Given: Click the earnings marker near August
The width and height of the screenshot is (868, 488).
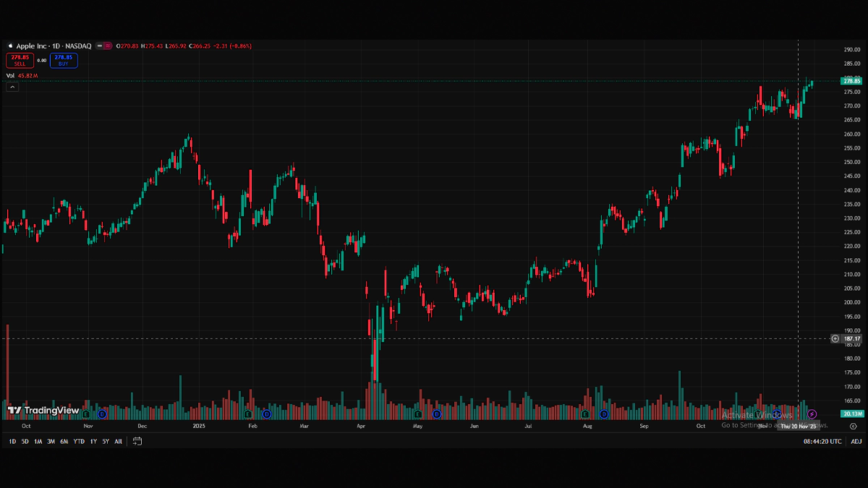Looking at the screenshot, I should click(x=585, y=414).
